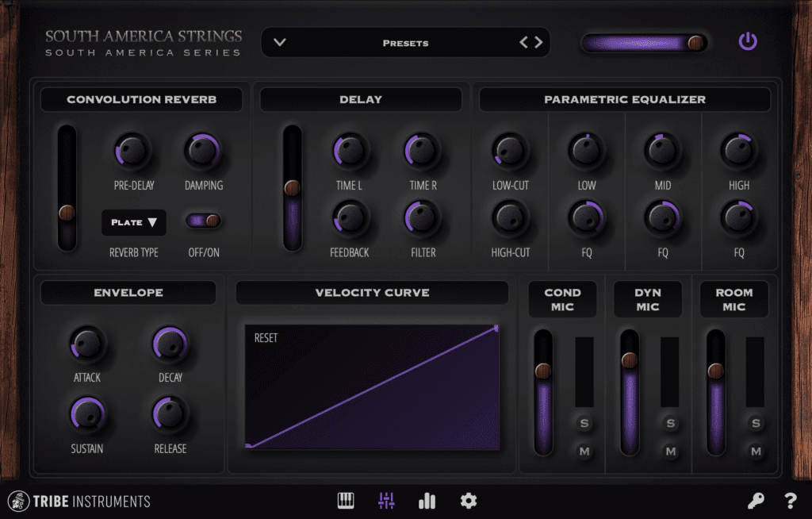Select the COND MIC section header
The image size is (812, 519).
[x=562, y=299]
